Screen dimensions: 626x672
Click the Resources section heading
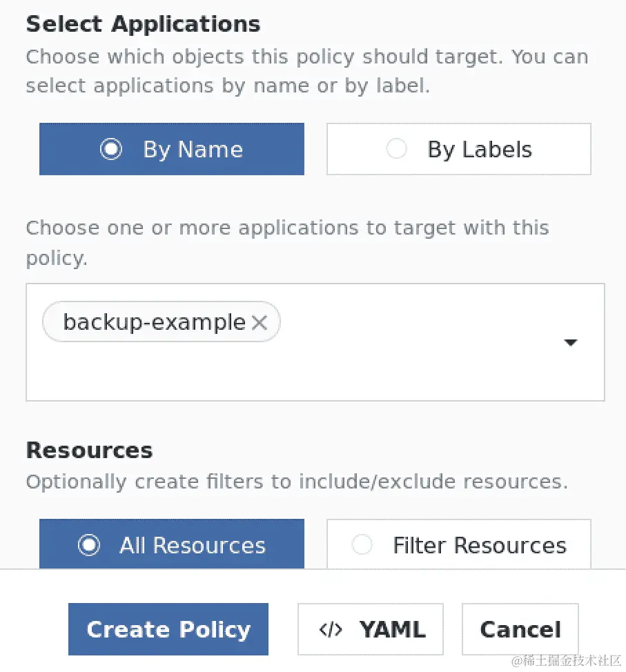(x=89, y=451)
